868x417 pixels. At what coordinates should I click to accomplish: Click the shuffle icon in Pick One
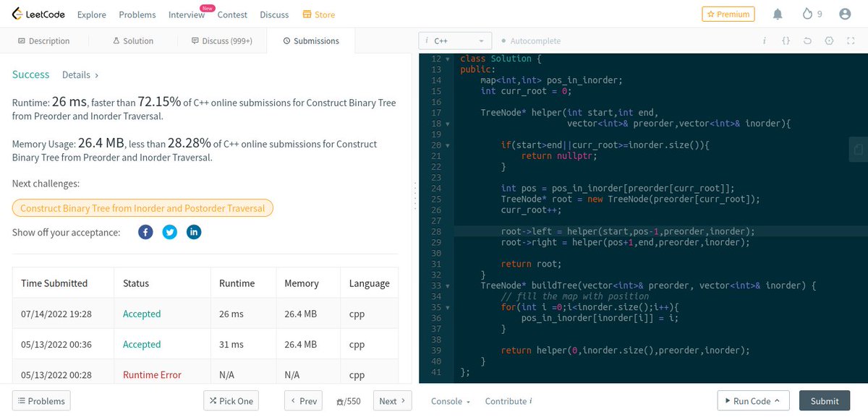[x=213, y=400]
